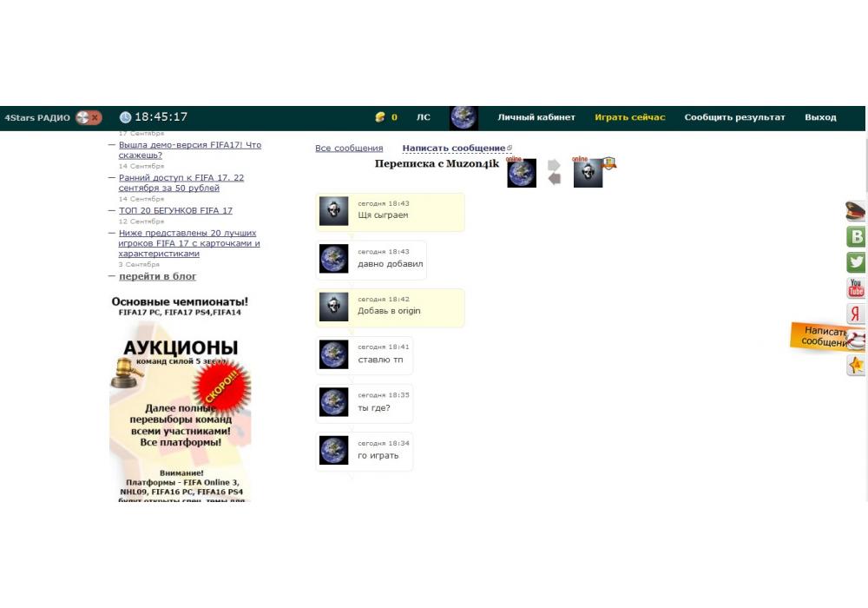The height and width of the screenshot is (608, 868).
Task: Open blog post Ранний доступ к FIFA 17
Action: [181, 182]
